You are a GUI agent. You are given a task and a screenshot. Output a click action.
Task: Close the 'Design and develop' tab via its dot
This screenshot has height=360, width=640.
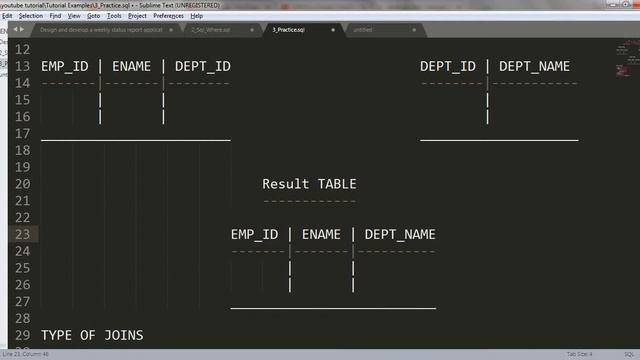[171, 30]
